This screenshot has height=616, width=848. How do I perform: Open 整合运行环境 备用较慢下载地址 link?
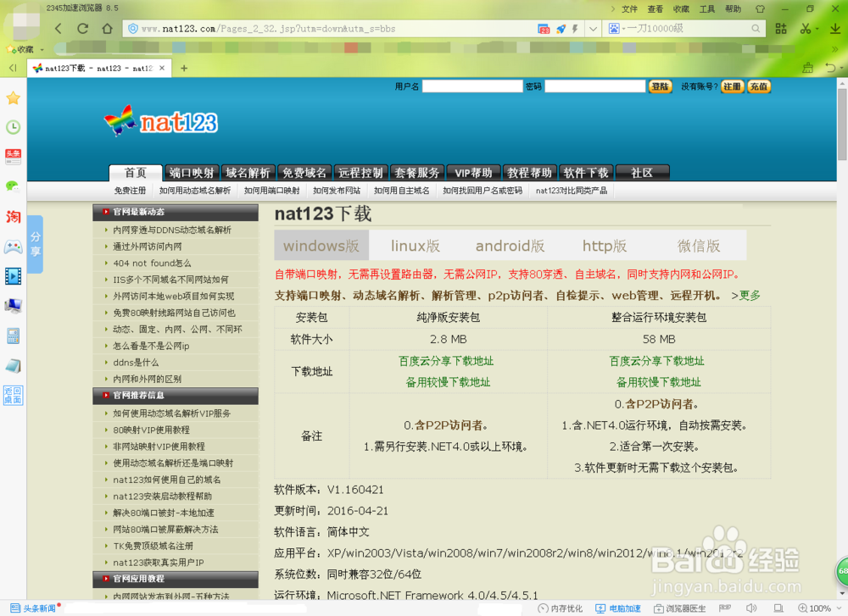click(x=658, y=382)
